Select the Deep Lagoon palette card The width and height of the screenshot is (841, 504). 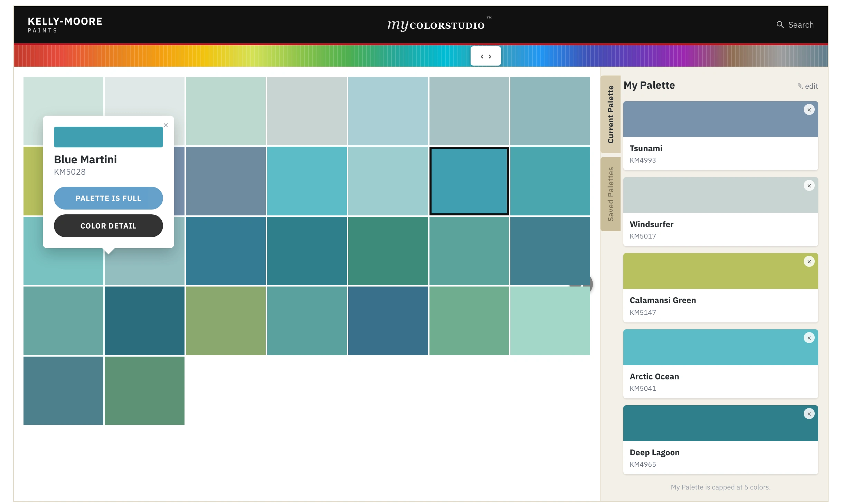tap(720, 440)
